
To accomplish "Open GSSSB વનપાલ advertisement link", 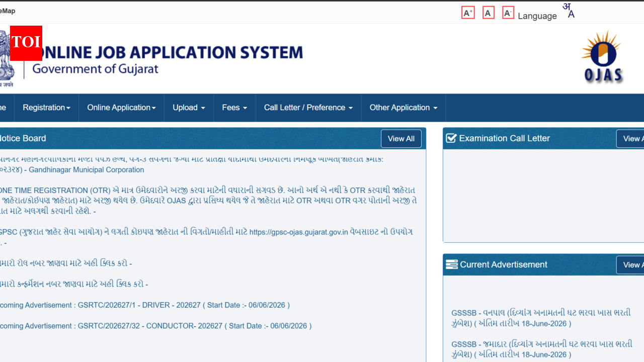I will [541, 318].
